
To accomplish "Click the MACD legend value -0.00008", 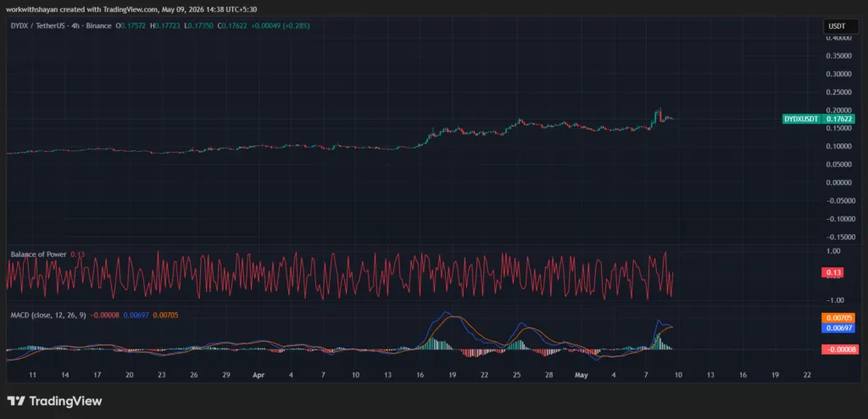I will tap(103, 315).
